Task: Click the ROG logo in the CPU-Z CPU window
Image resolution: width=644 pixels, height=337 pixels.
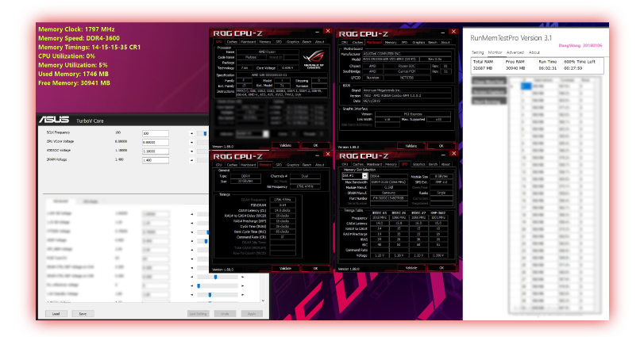Action: 314,59
